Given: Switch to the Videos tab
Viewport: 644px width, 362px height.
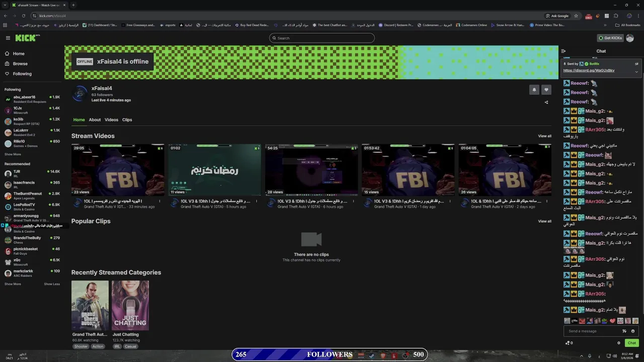Looking at the screenshot, I should click(x=111, y=120).
